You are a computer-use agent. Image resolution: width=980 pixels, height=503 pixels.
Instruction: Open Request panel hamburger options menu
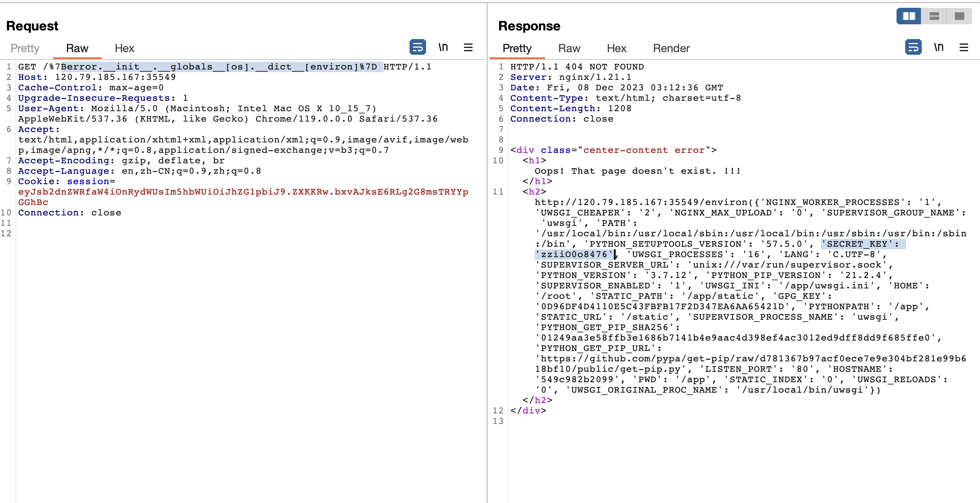tap(468, 47)
